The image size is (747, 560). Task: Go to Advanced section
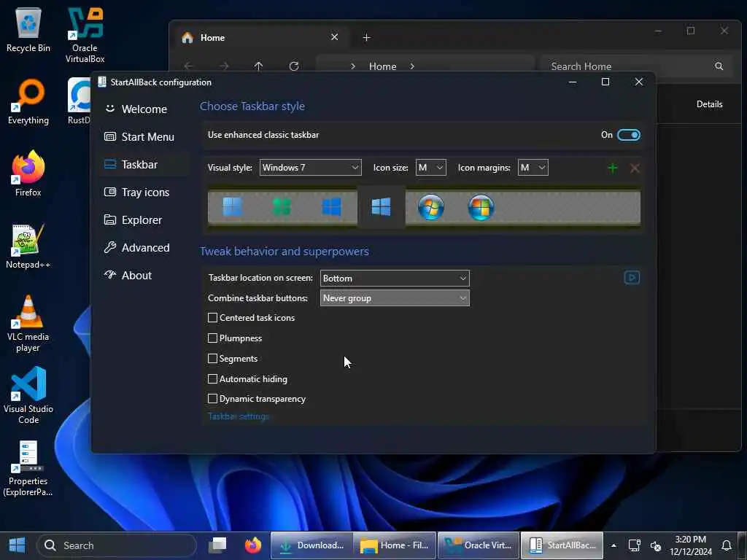click(144, 248)
